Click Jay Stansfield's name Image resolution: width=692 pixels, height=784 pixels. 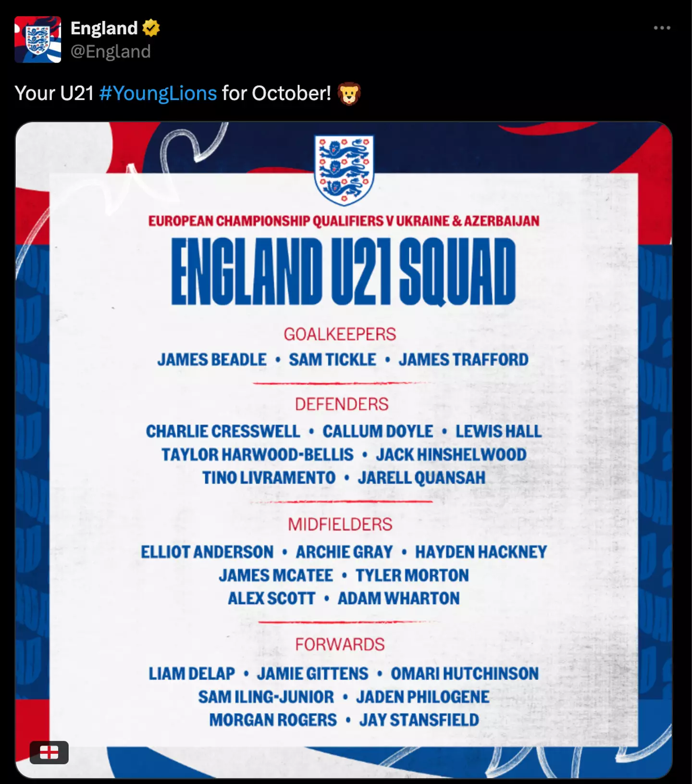point(419,720)
